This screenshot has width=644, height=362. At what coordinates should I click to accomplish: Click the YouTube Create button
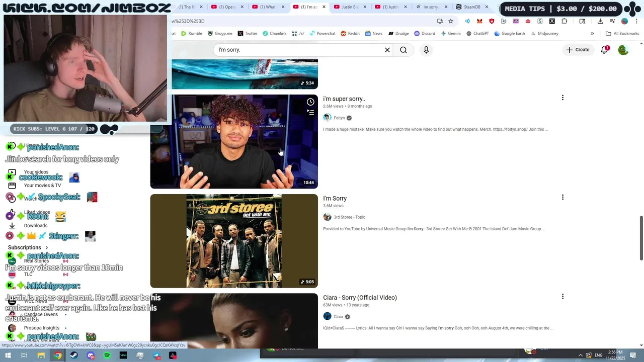click(x=578, y=50)
